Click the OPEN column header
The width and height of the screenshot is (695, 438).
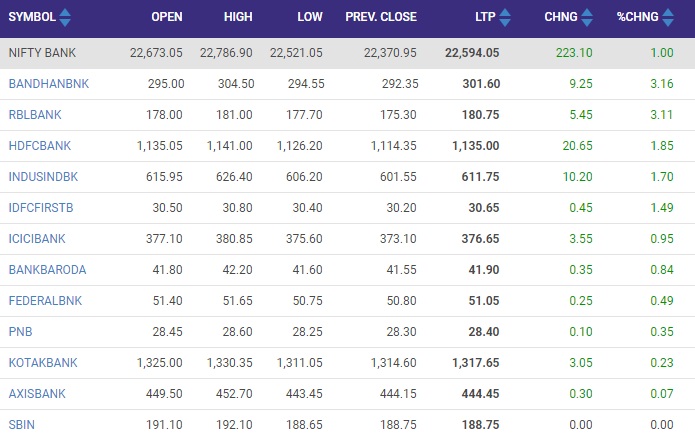167,17
